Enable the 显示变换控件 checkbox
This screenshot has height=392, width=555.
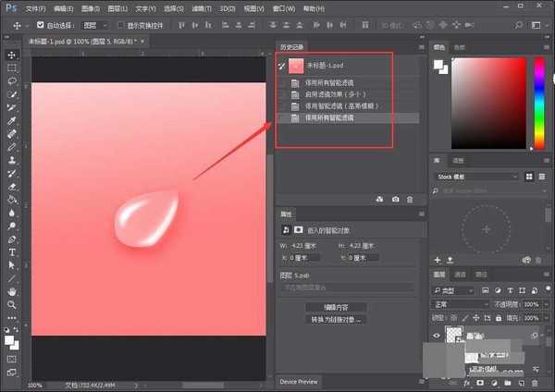coord(120,25)
